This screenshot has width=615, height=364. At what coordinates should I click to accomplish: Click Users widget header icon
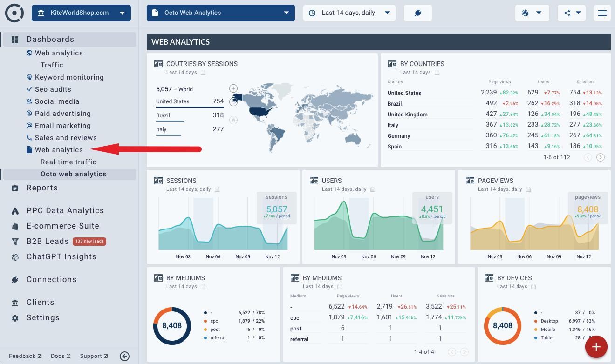pyautogui.click(x=314, y=181)
